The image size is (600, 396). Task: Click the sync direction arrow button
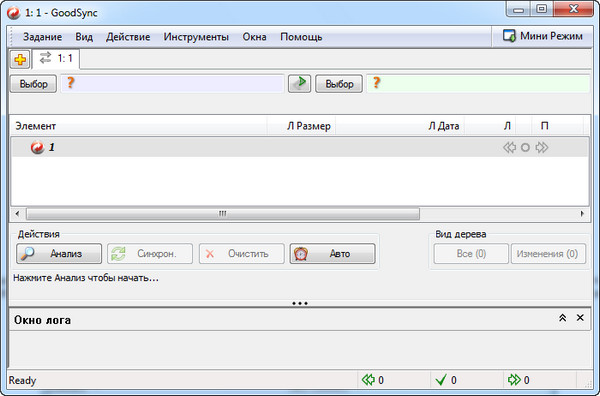pyautogui.click(x=299, y=83)
